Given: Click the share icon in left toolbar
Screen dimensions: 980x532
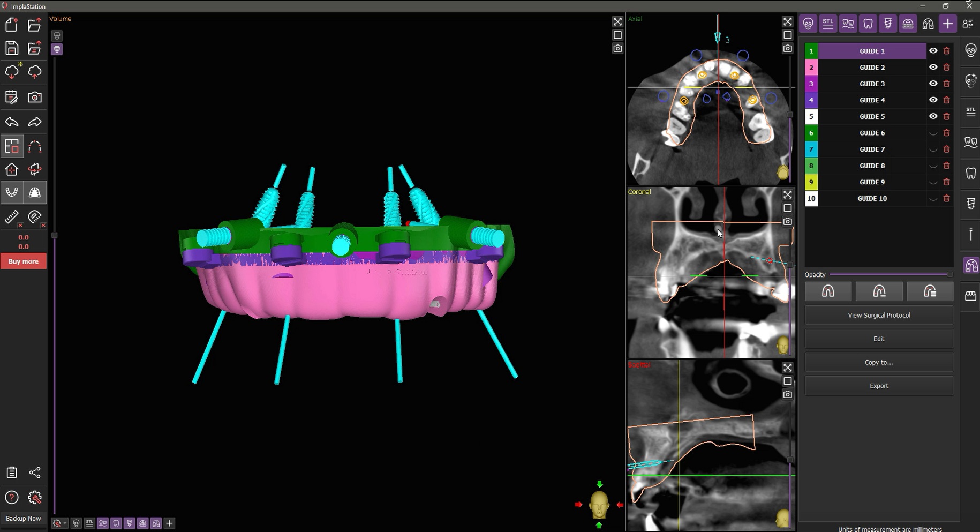Looking at the screenshot, I should click(35, 473).
